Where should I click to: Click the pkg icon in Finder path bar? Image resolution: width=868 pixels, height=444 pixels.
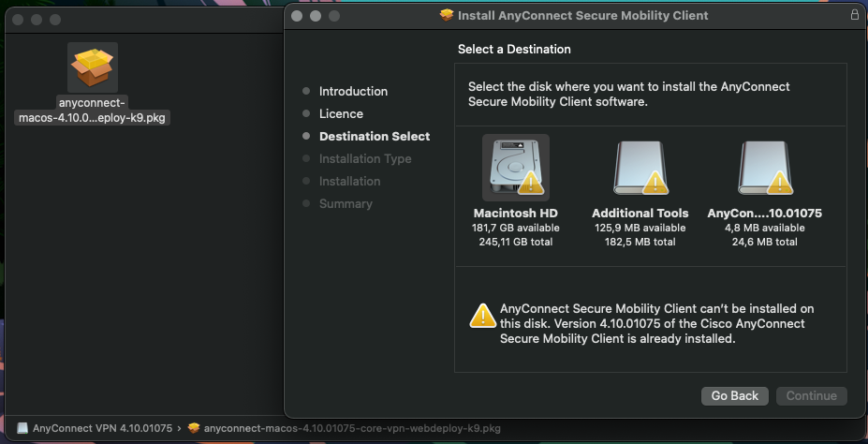(x=194, y=428)
